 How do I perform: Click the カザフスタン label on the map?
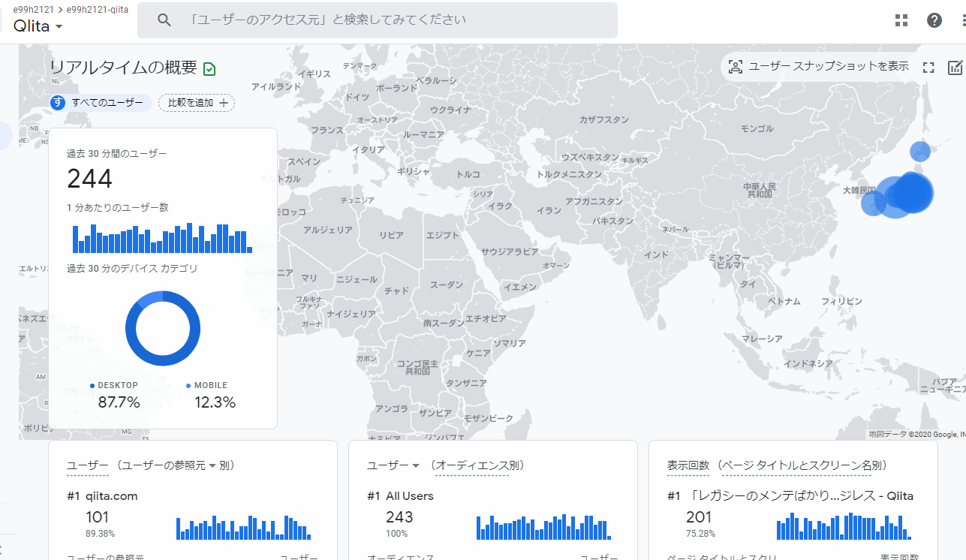coord(603,120)
